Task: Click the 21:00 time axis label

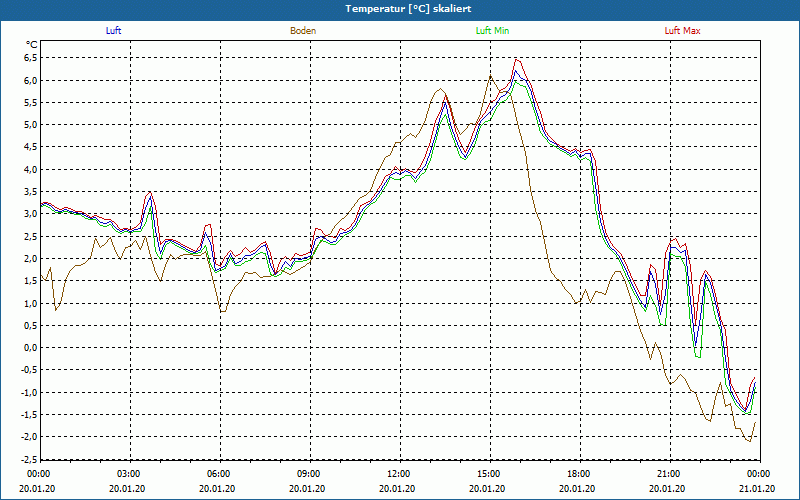Action: click(x=669, y=474)
